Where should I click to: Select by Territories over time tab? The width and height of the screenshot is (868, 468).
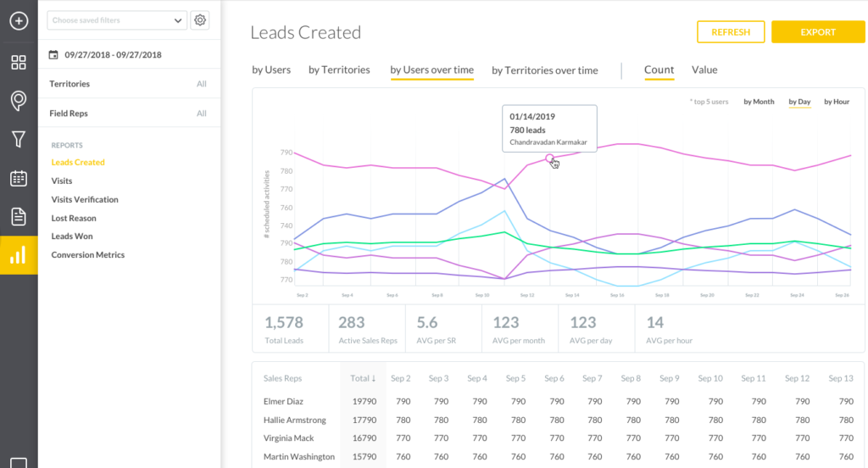[x=545, y=70]
